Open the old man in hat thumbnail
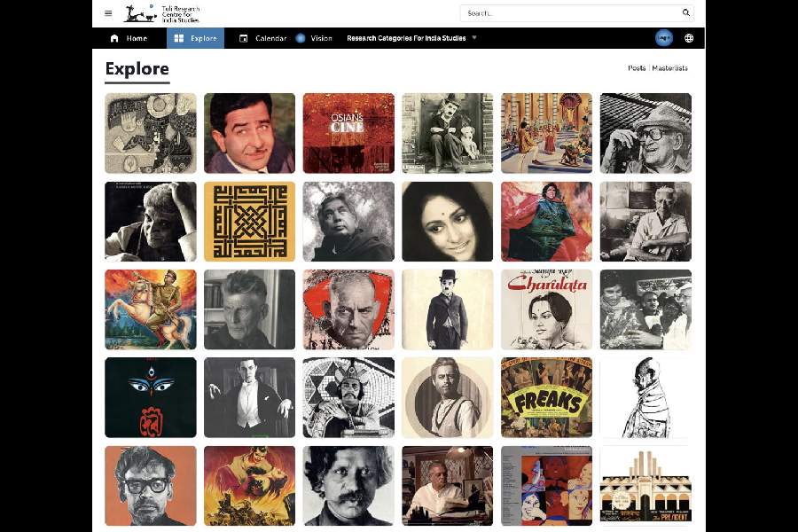The image size is (798, 532). [x=645, y=133]
